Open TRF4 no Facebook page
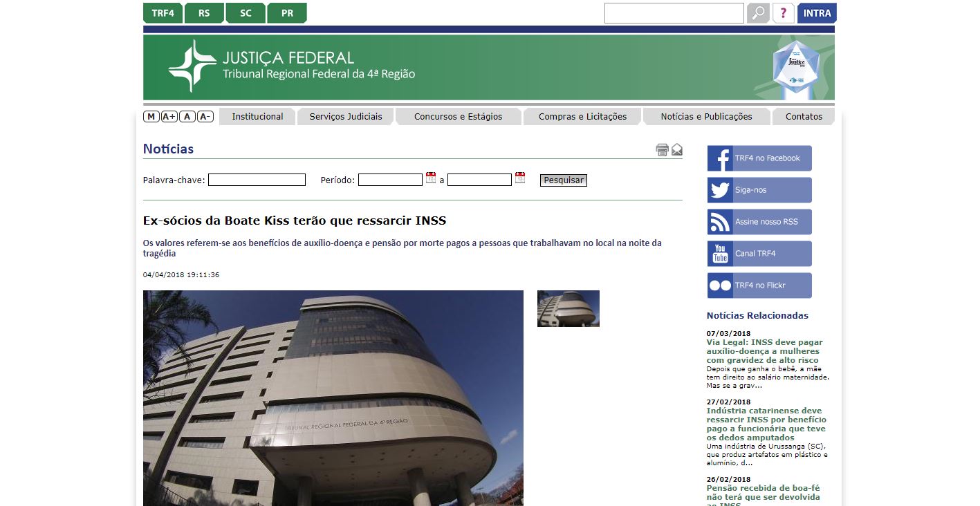Viewport: 980px width, 506px height. click(x=759, y=158)
